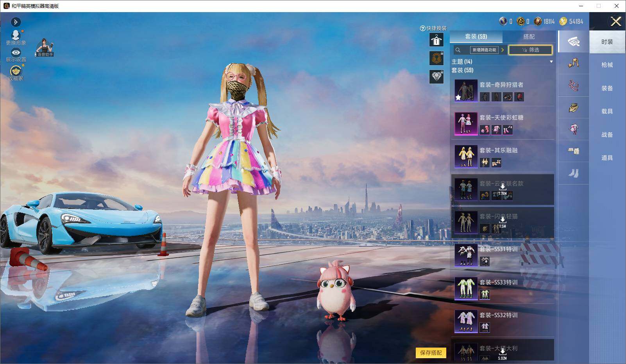Open the 战备 combat readiness menu

(607, 134)
